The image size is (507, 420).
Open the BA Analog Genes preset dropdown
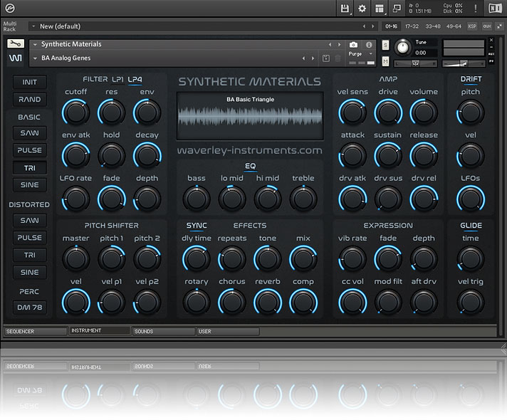pyautogui.click(x=34, y=58)
